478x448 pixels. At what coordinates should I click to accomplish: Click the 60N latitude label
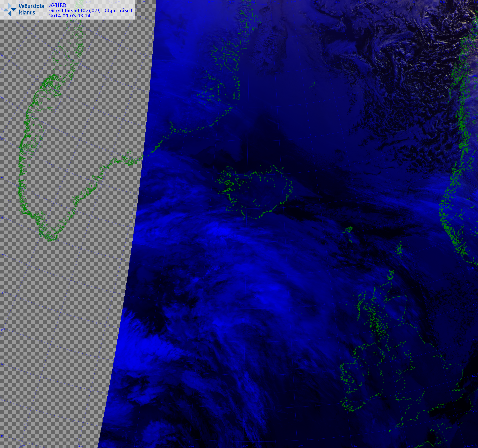(x=3, y=218)
